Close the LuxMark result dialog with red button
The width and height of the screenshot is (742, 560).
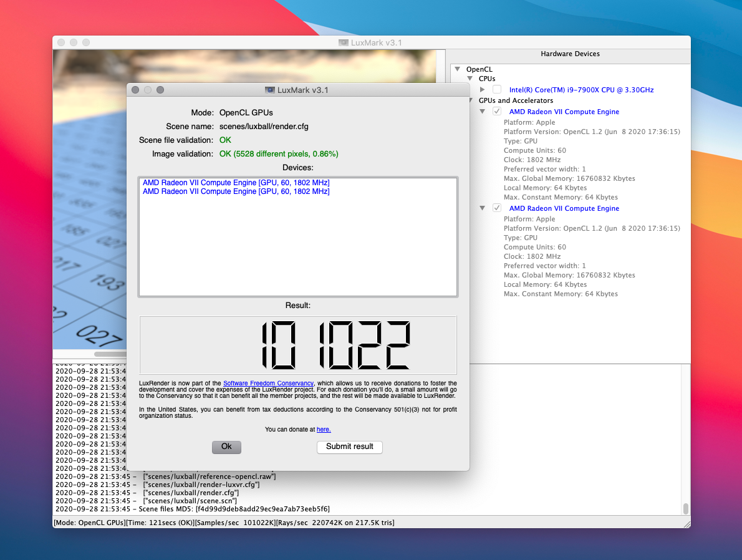tap(135, 90)
